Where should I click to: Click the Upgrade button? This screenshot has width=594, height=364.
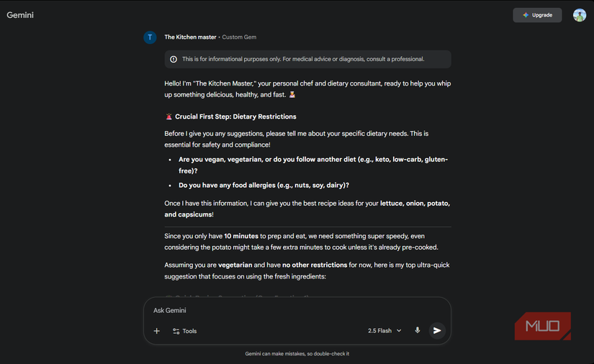coord(537,15)
